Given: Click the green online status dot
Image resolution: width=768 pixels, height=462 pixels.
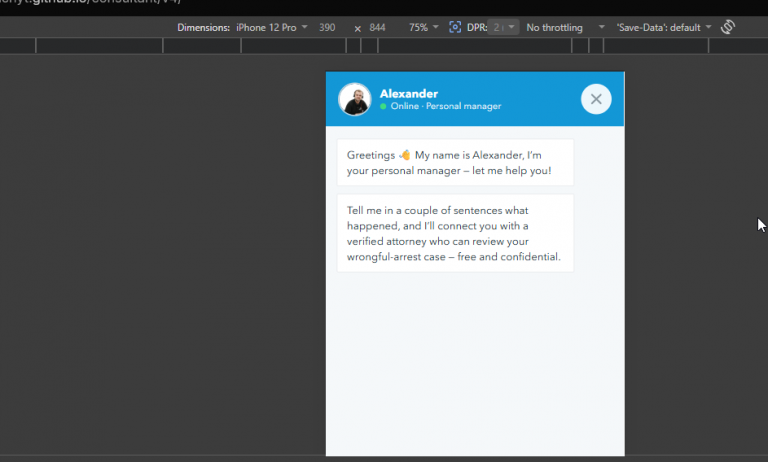Looking at the screenshot, I should [x=383, y=106].
